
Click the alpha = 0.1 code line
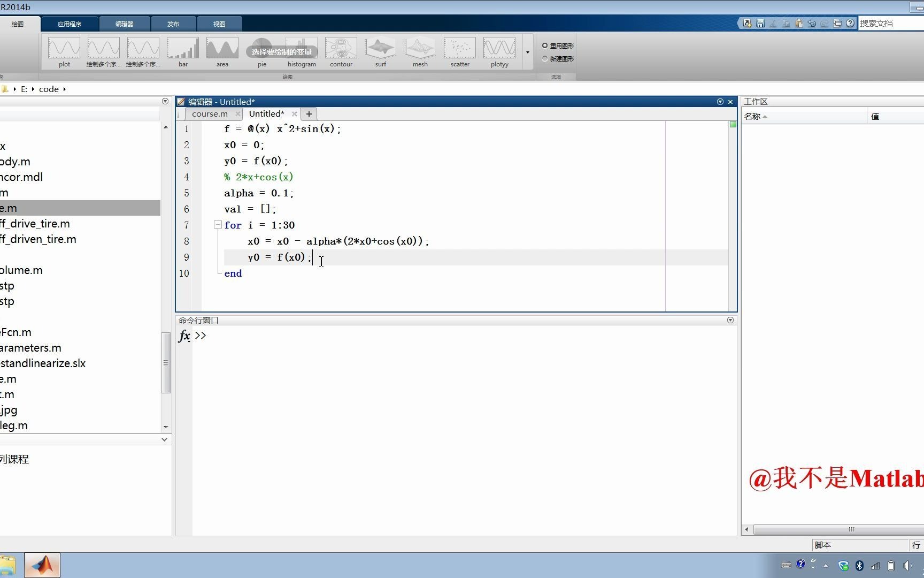[x=259, y=193]
